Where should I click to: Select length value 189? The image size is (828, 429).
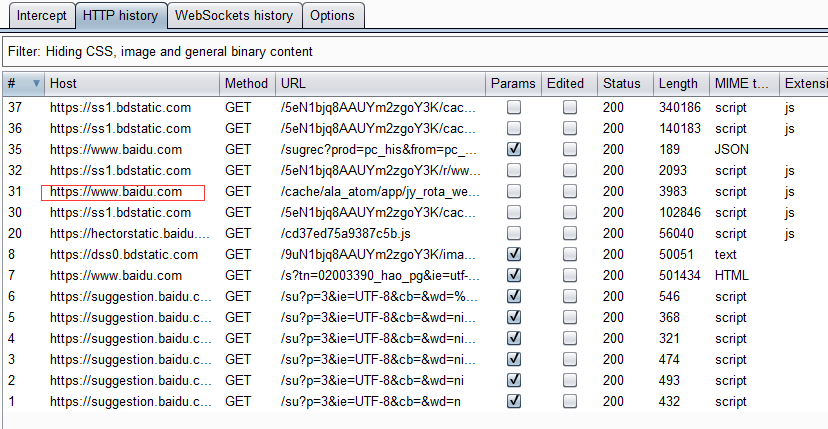[x=670, y=150]
